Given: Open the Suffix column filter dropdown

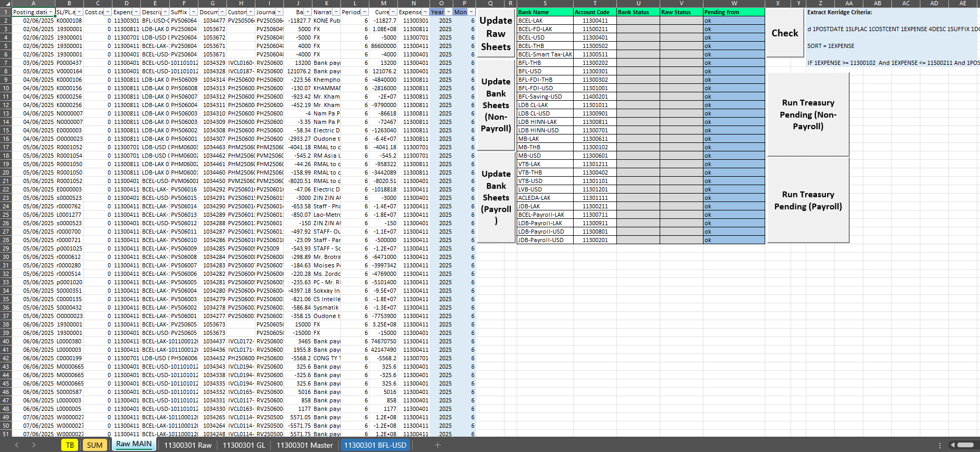Looking at the screenshot, I should point(194,12).
